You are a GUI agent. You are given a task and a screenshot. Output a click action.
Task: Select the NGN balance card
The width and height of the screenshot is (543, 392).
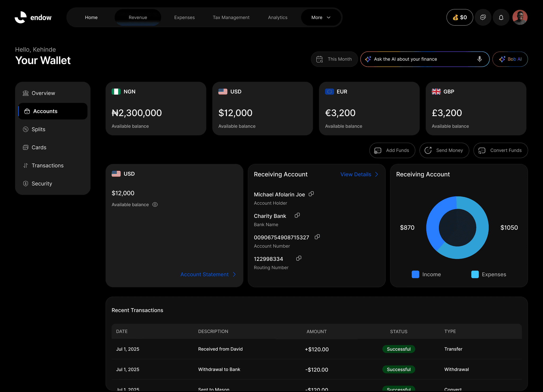pyautogui.click(x=156, y=109)
